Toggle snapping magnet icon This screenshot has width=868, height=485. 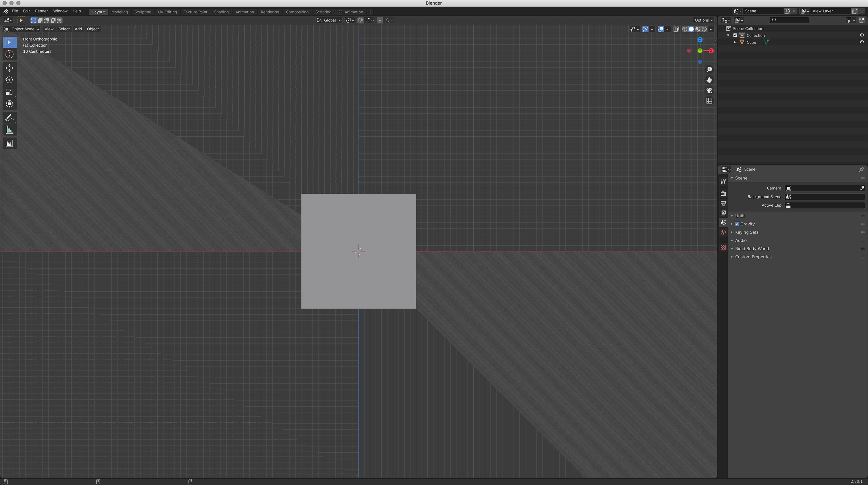[360, 21]
